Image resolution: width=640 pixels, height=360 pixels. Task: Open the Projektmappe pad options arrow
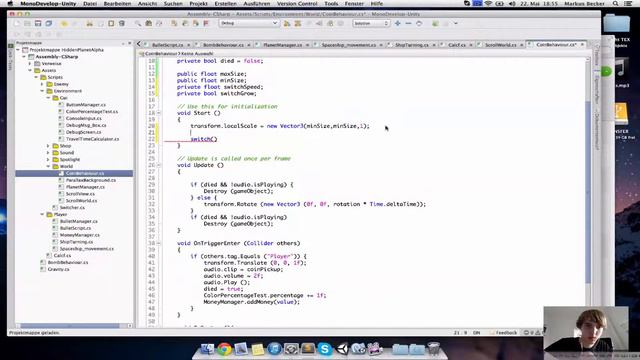coord(123,43)
